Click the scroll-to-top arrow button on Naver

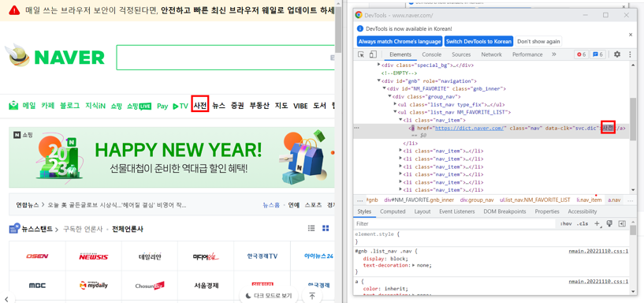click(x=312, y=296)
